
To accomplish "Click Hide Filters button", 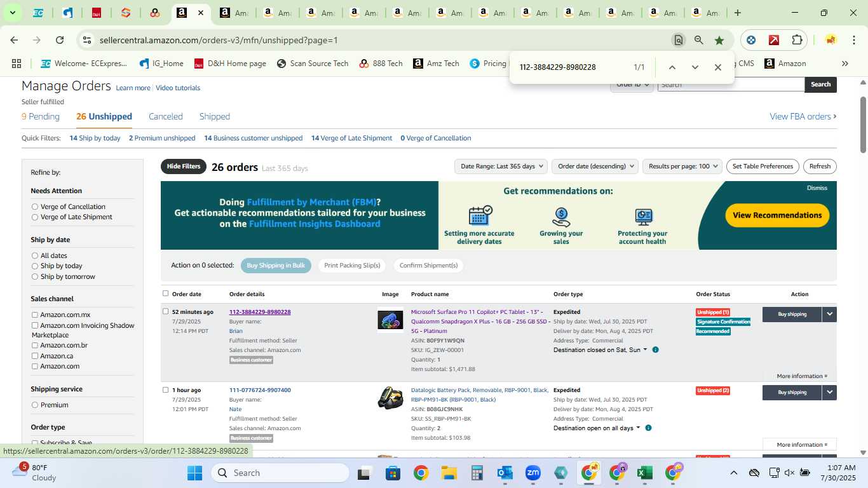I will [x=184, y=166].
